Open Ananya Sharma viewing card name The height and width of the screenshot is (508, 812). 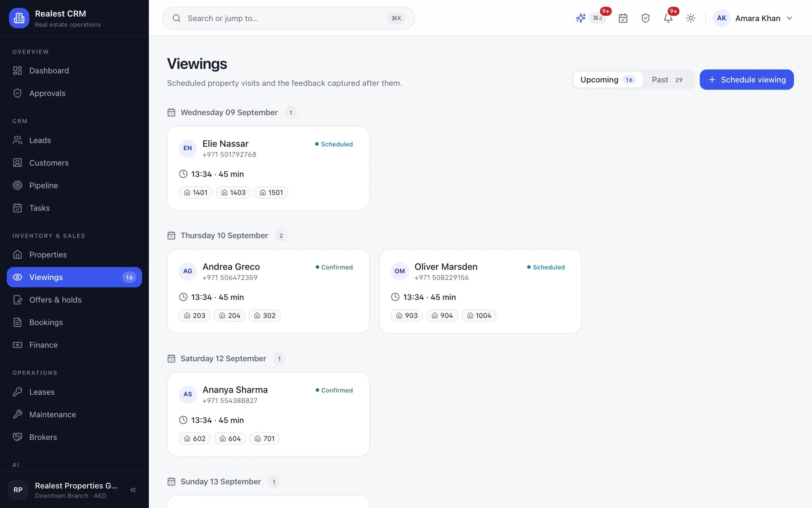coord(235,390)
